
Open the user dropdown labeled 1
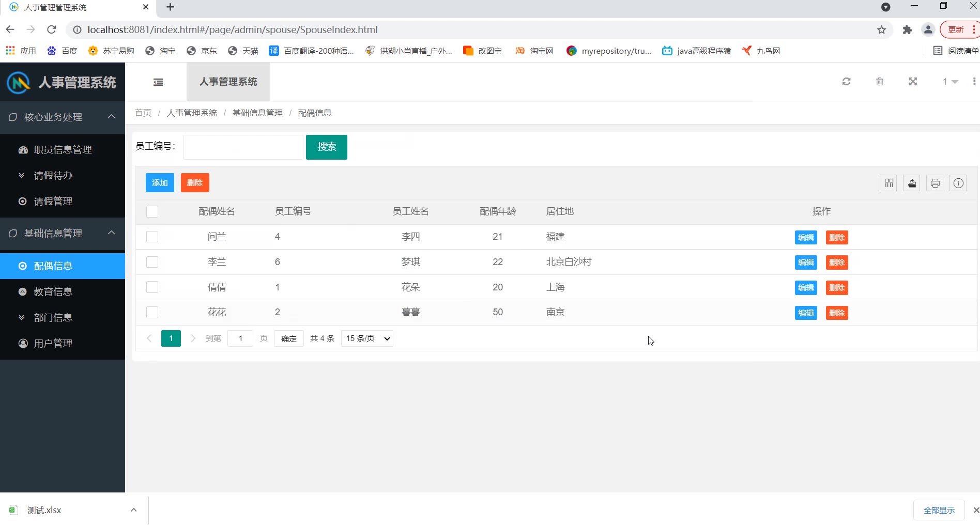pyautogui.click(x=950, y=82)
